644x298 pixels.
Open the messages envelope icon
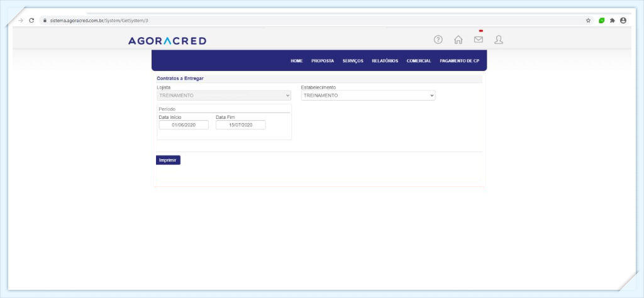(479, 40)
